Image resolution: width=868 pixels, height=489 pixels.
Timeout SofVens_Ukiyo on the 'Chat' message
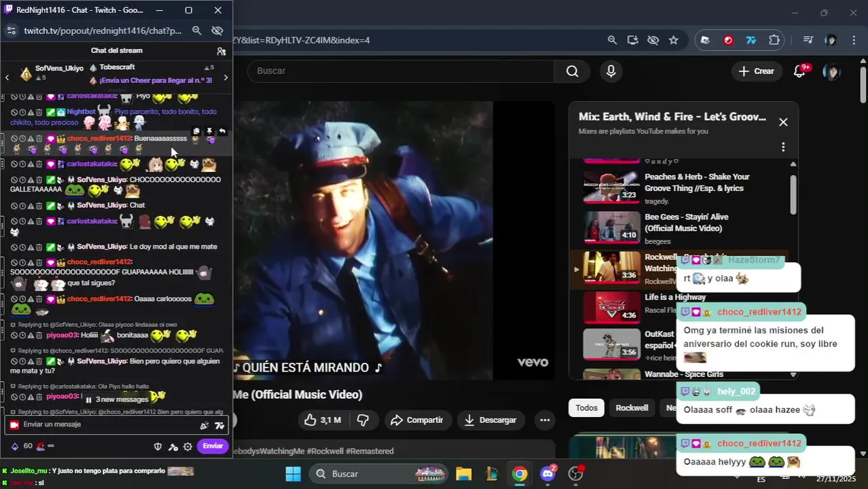[22, 205]
